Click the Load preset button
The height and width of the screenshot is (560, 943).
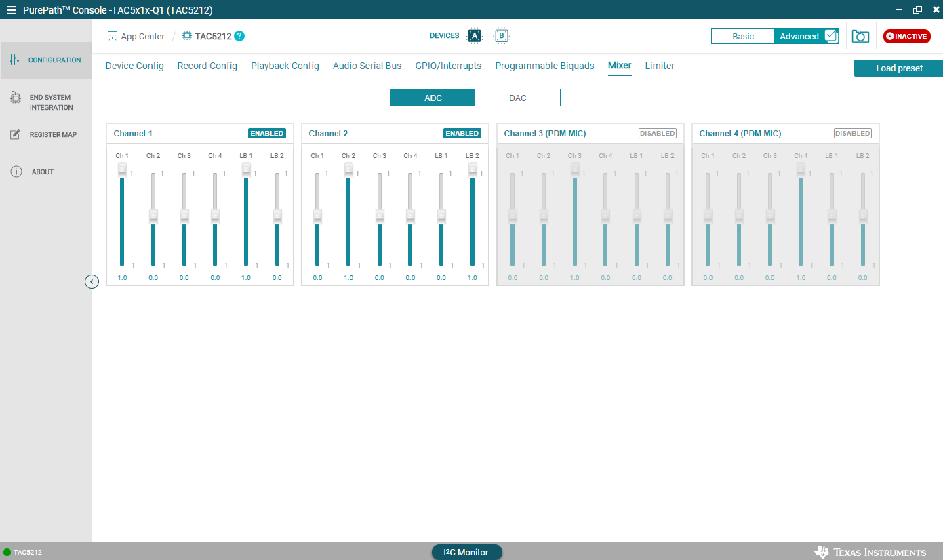coord(898,68)
